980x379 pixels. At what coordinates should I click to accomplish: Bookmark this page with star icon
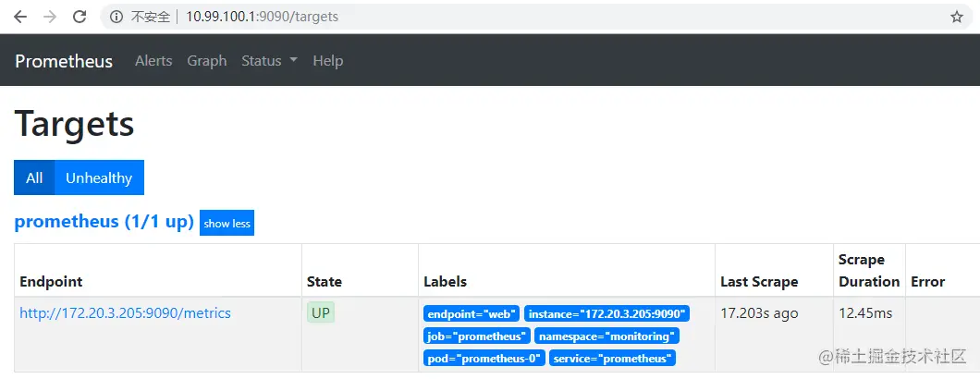tap(957, 17)
